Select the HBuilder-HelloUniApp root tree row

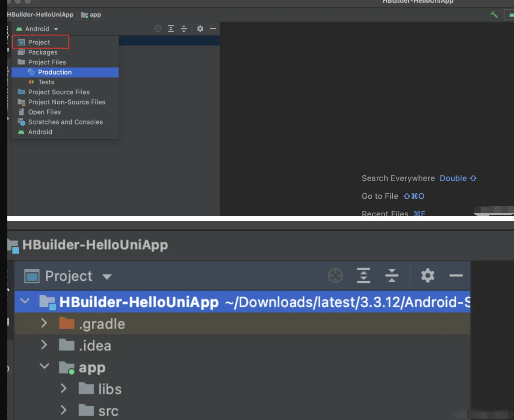pyautogui.click(x=242, y=301)
